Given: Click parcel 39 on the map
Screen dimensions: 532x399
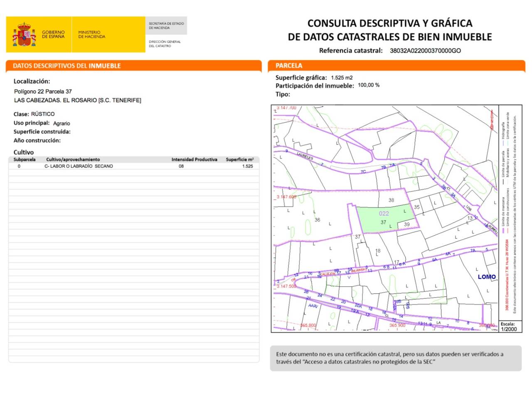Looking at the screenshot, I should [406, 224].
